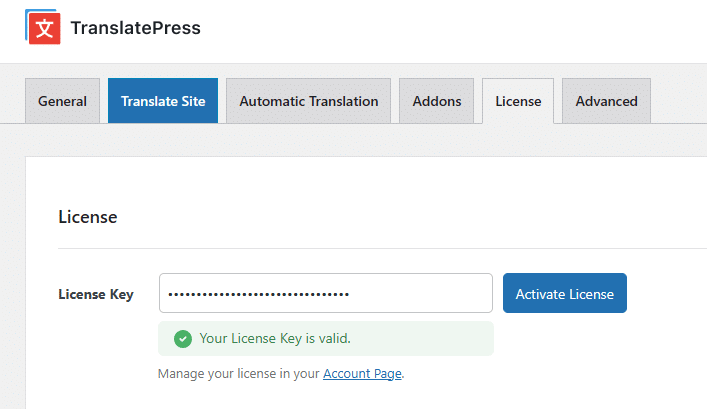This screenshot has height=409, width=707.
Task: Open the General tab
Action: click(62, 101)
